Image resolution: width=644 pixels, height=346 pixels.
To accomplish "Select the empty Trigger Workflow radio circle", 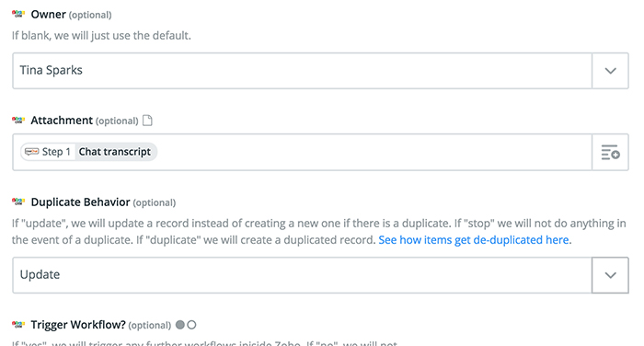I will pyautogui.click(x=191, y=325).
